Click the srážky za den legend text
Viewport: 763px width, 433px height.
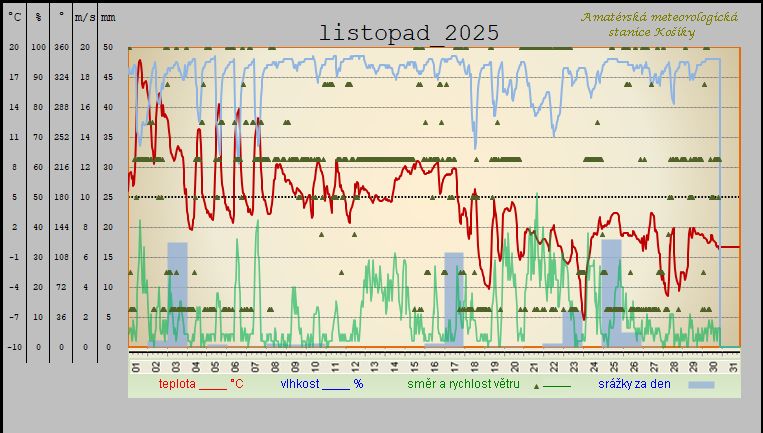tap(634, 383)
